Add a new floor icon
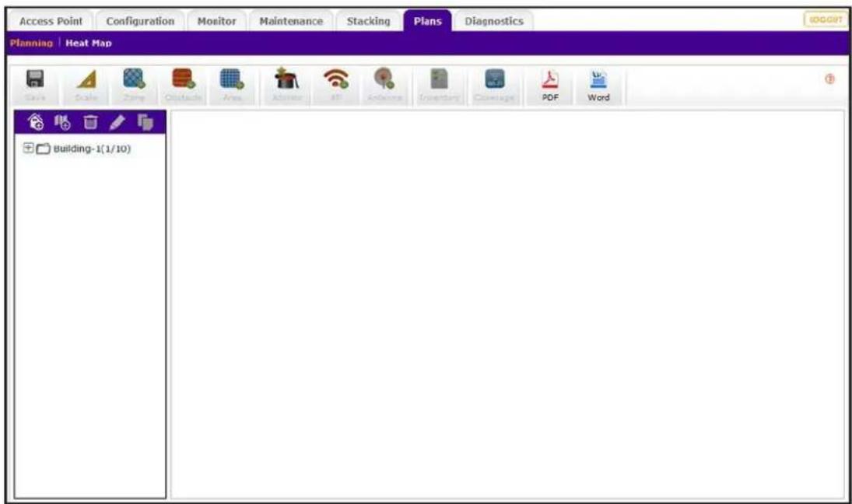Viewport: 852px width, 504px height. coord(62,122)
